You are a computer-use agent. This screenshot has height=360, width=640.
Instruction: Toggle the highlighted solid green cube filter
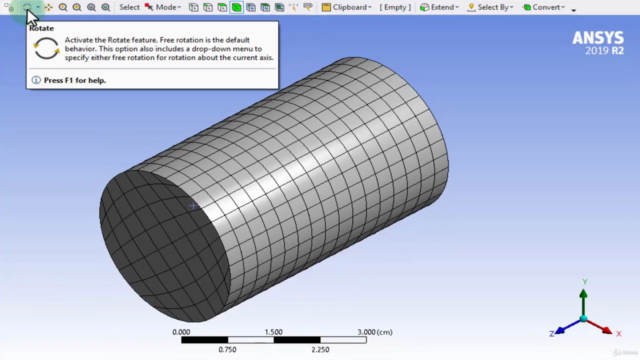[236, 7]
